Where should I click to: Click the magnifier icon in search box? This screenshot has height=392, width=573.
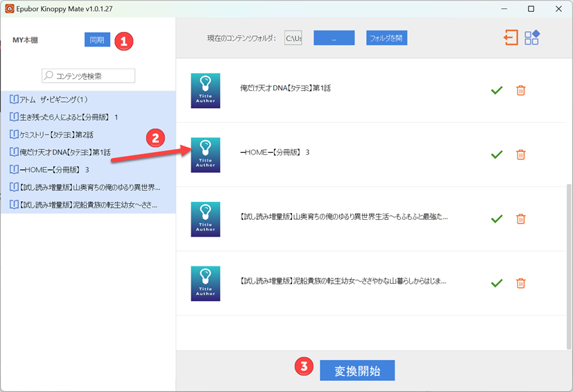pos(49,75)
